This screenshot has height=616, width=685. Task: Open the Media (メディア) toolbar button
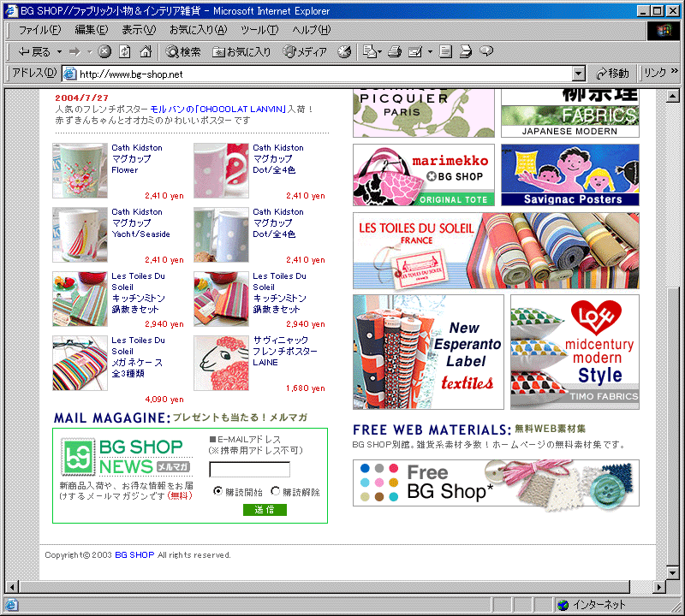[305, 52]
